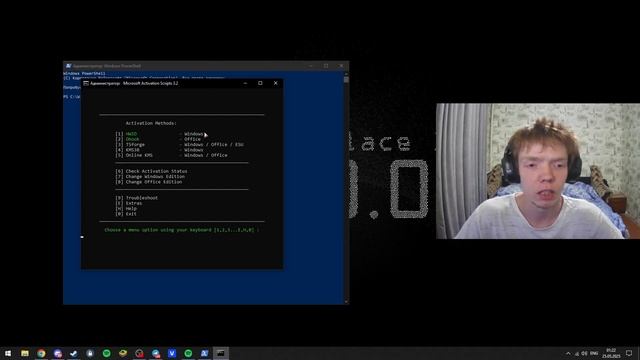Open the yellow box taskbar app
The image size is (640, 360).
123,353
